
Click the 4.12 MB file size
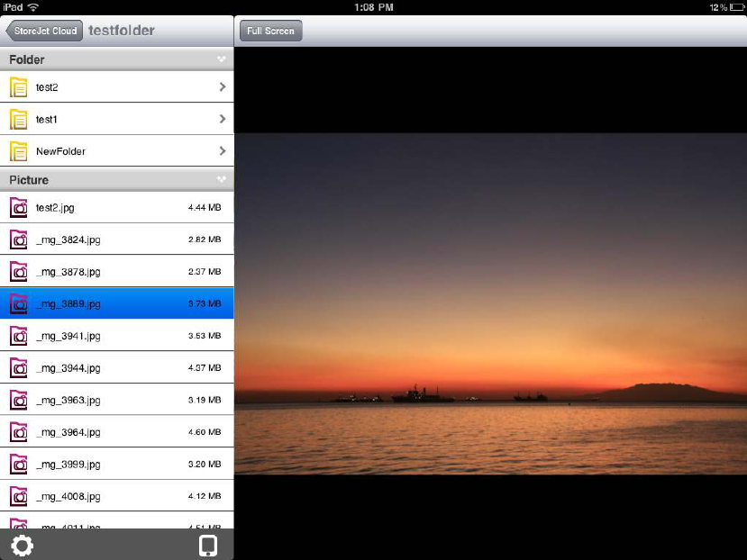205,496
